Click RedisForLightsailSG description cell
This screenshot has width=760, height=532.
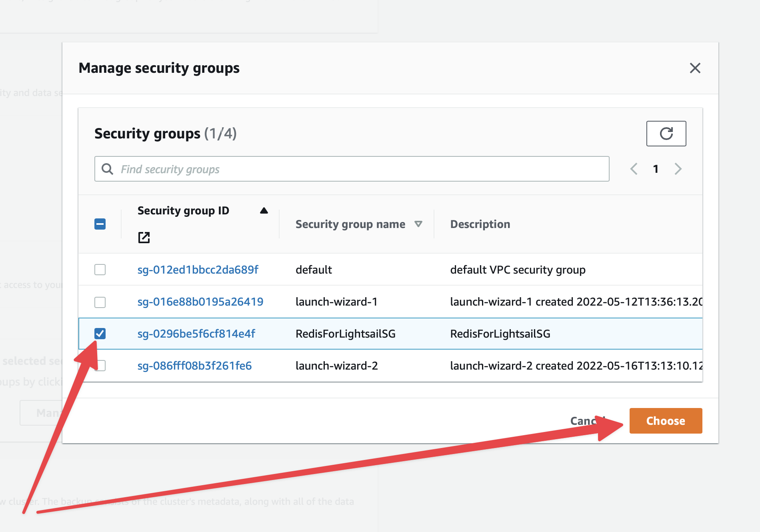pyautogui.click(x=500, y=334)
